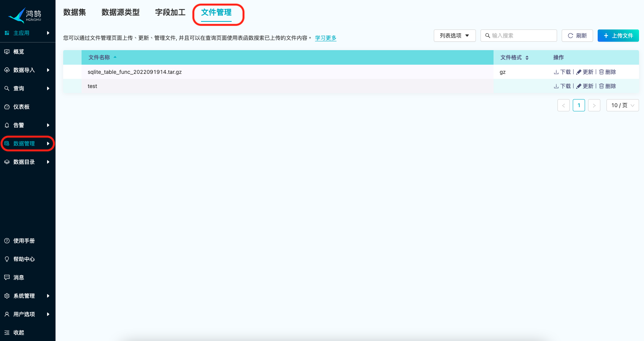Click the 使用手册 question mark icon

(7, 241)
